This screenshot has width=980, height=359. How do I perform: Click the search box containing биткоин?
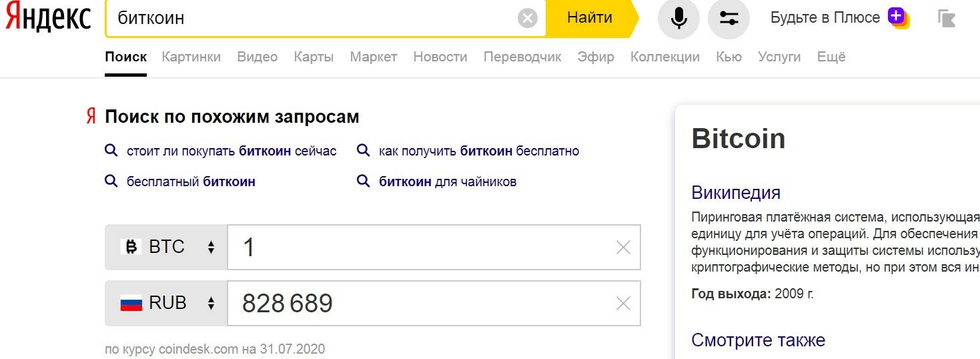tap(314, 19)
